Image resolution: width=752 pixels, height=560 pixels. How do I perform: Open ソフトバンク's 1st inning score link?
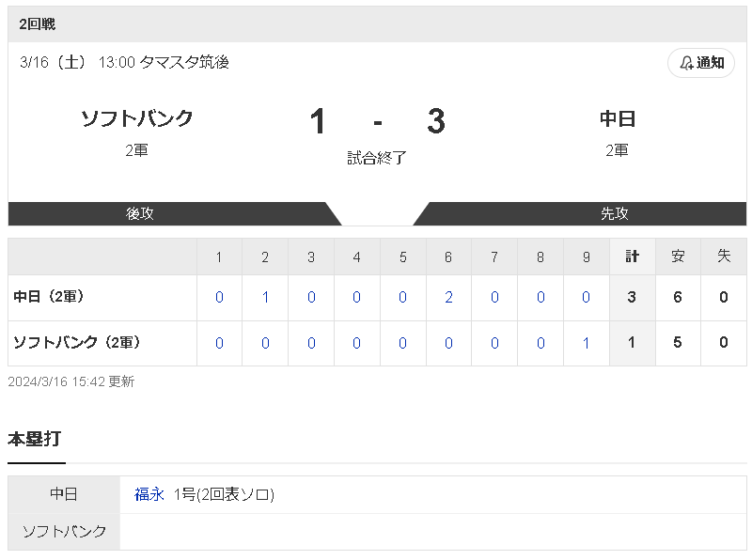pyautogui.click(x=219, y=343)
